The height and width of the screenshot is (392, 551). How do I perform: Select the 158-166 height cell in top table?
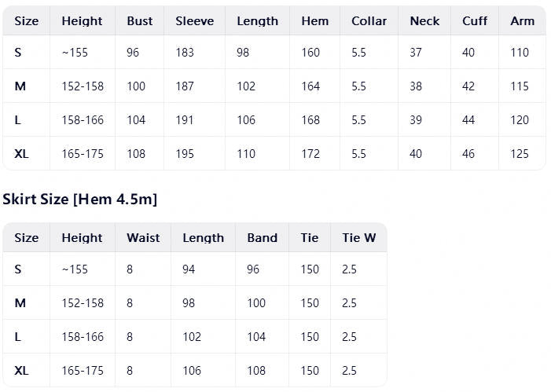coord(83,120)
